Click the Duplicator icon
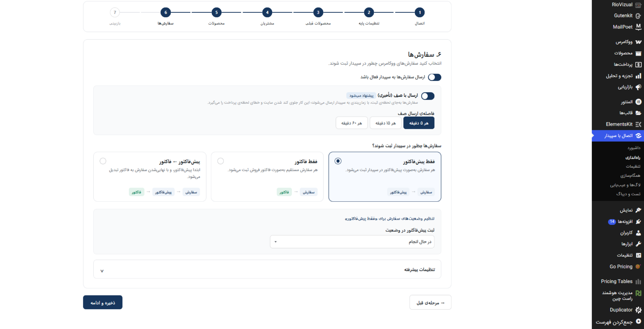The image size is (644, 329). coord(638,310)
